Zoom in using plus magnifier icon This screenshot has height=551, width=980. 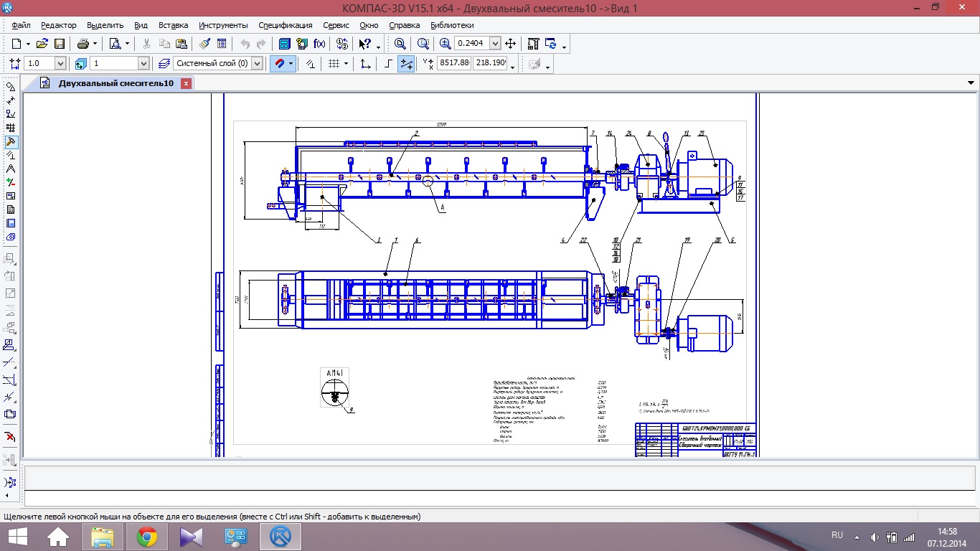pos(446,44)
